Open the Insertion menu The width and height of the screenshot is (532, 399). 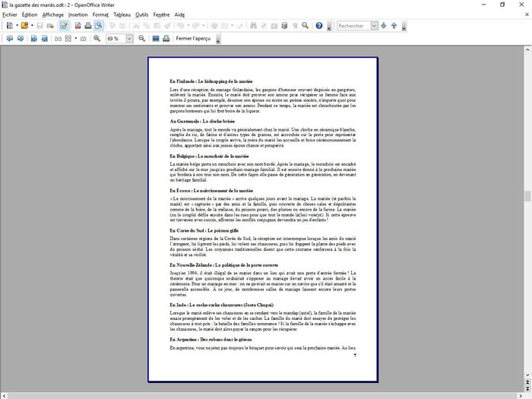78,14
